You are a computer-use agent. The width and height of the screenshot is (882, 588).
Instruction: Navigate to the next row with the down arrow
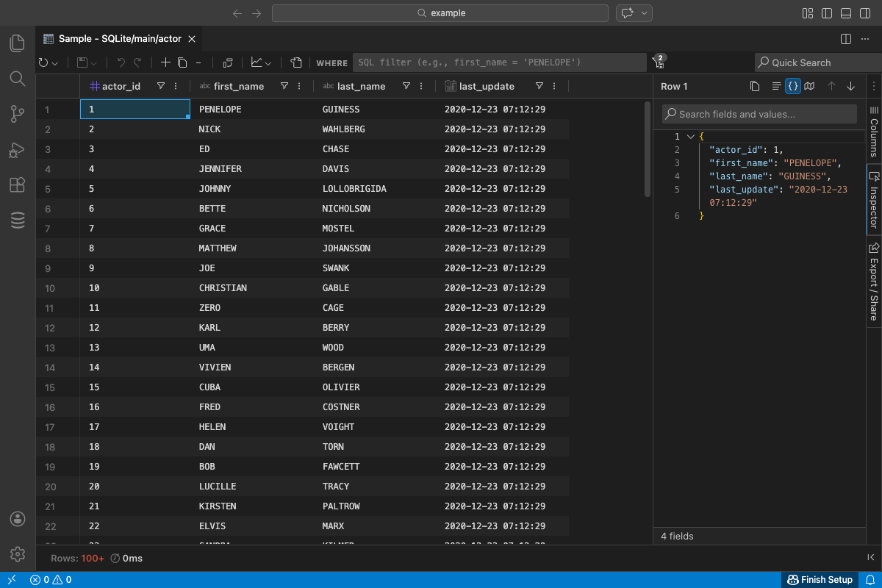click(850, 86)
